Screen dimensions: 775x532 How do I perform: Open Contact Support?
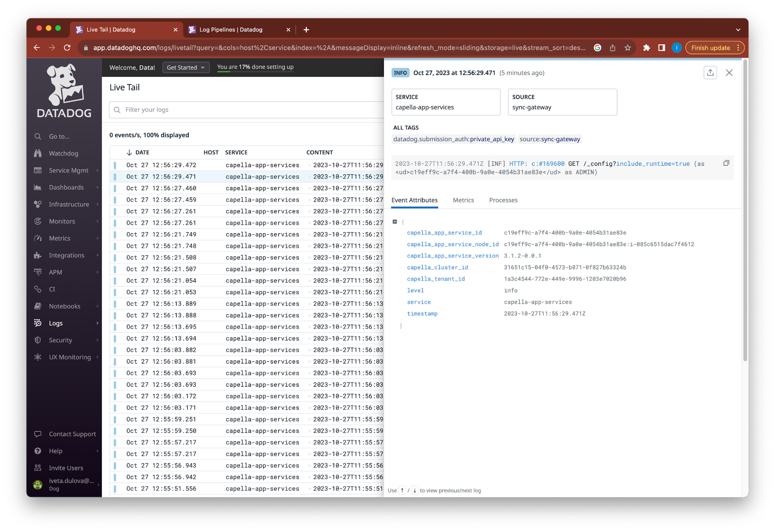[x=72, y=434]
